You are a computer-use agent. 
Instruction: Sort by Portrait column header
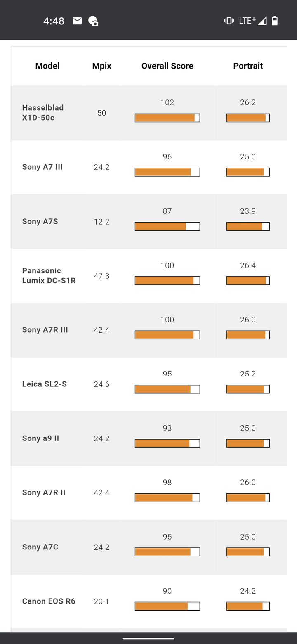click(248, 66)
